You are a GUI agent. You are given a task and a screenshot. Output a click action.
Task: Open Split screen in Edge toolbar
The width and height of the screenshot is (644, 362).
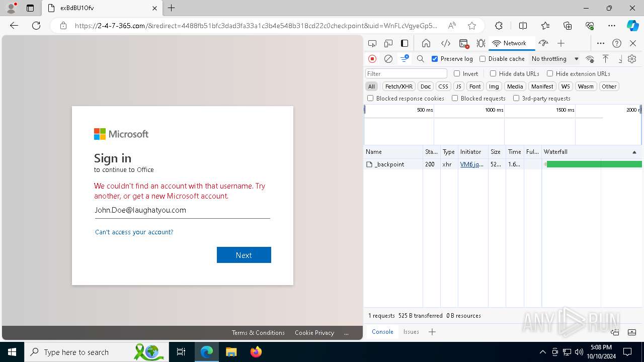[x=523, y=26]
